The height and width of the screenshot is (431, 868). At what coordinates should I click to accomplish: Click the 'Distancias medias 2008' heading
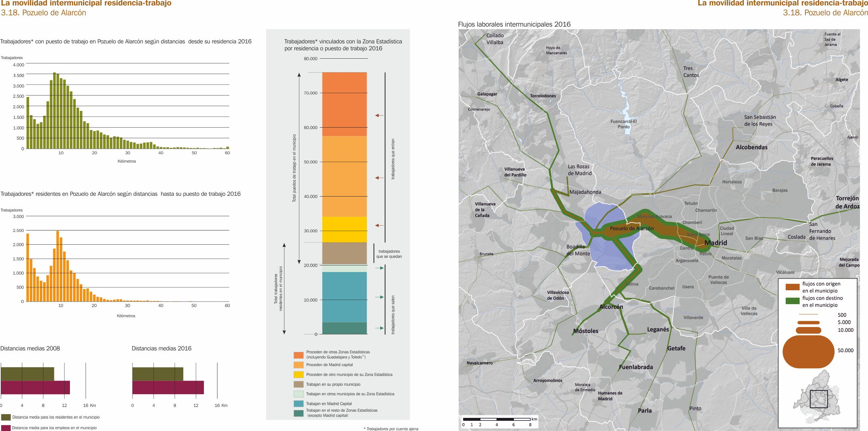tap(30, 348)
